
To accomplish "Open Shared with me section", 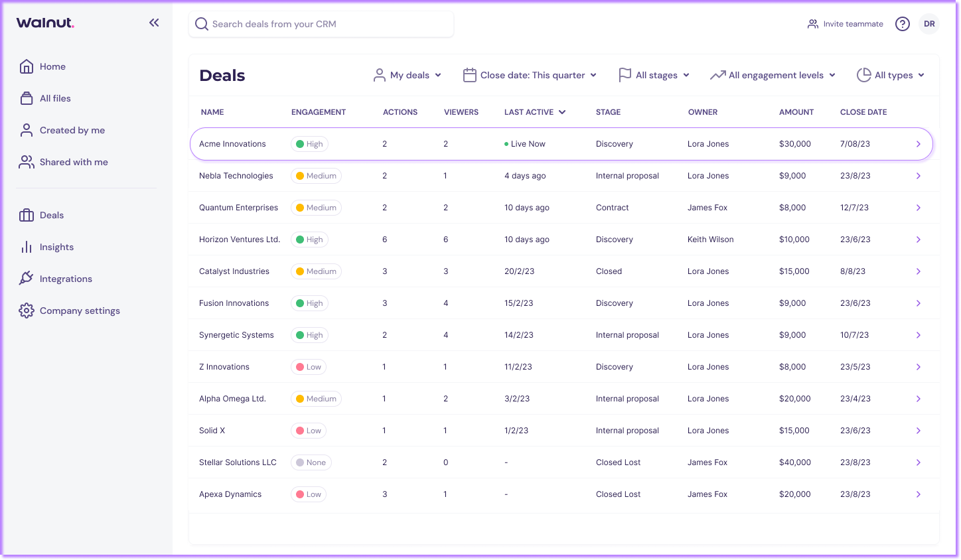I will coord(73,162).
